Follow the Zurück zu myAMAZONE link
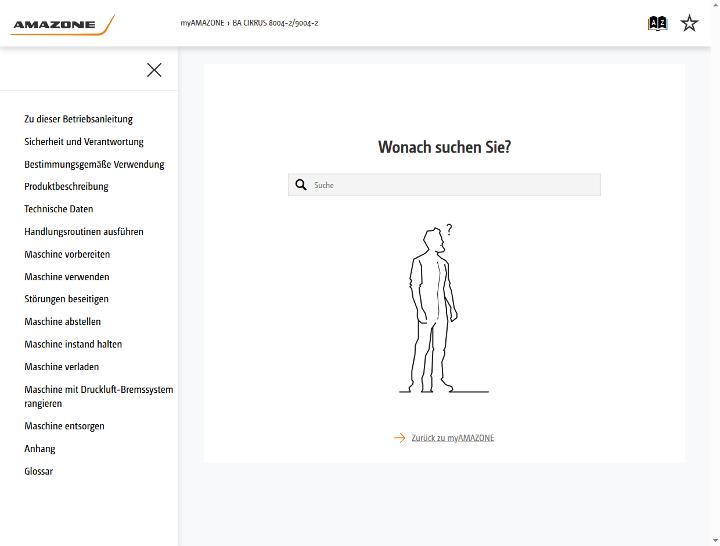 (453, 438)
